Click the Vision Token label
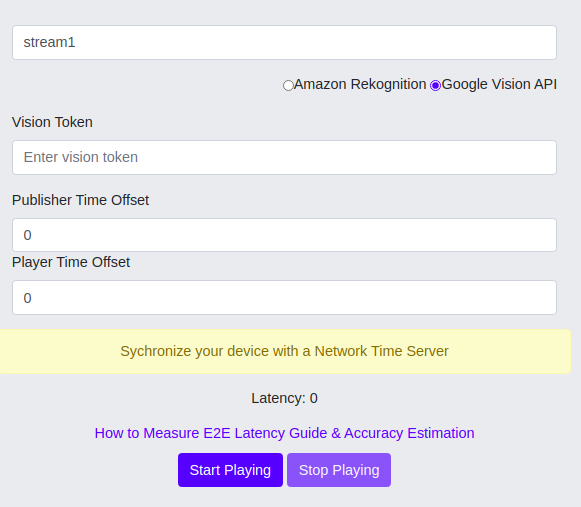The height and width of the screenshot is (507, 581). pyautogui.click(x=52, y=122)
